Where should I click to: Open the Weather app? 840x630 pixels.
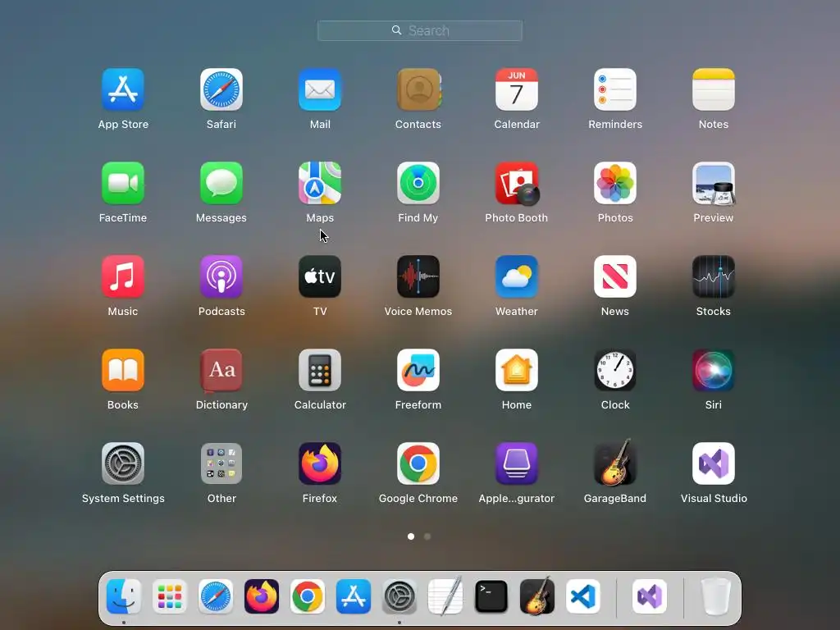(517, 276)
